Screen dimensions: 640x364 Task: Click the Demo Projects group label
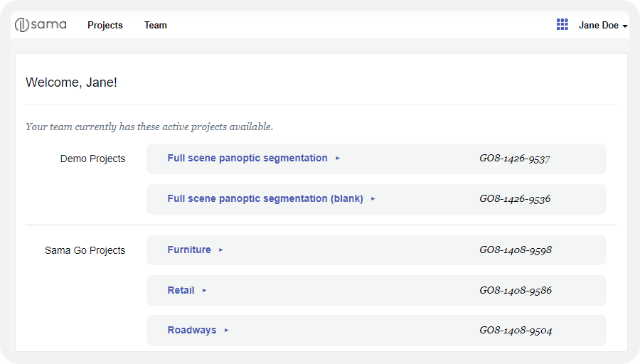point(92,159)
